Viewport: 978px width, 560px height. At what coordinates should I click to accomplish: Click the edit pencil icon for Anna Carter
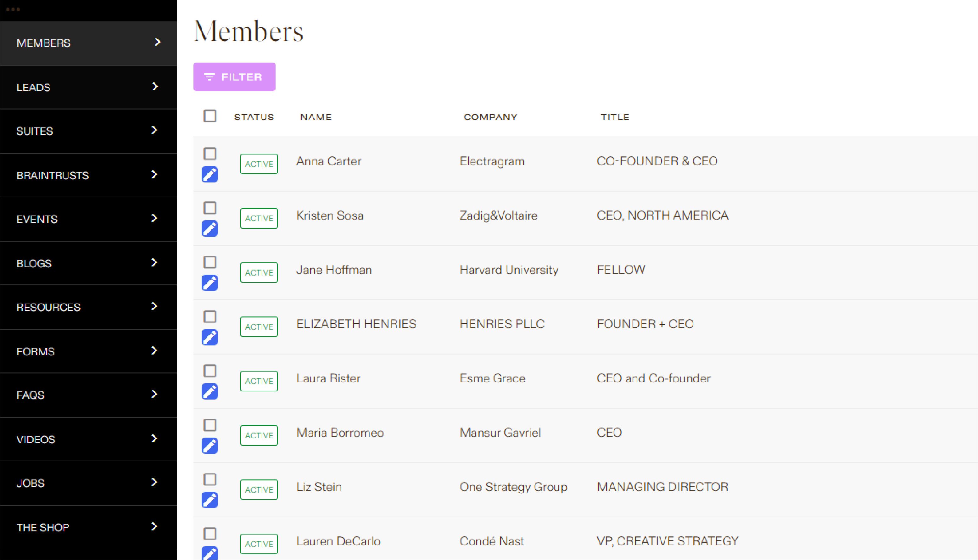tap(210, 174)
